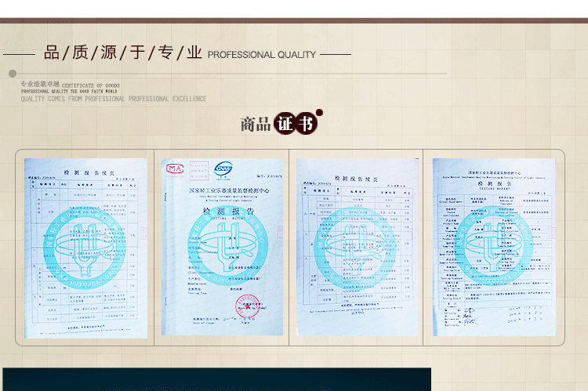Click the 'CERTIFICATE OF GOODS' text
The width and height of the screenshot is (588, 391).
click(x=91, y=85)
